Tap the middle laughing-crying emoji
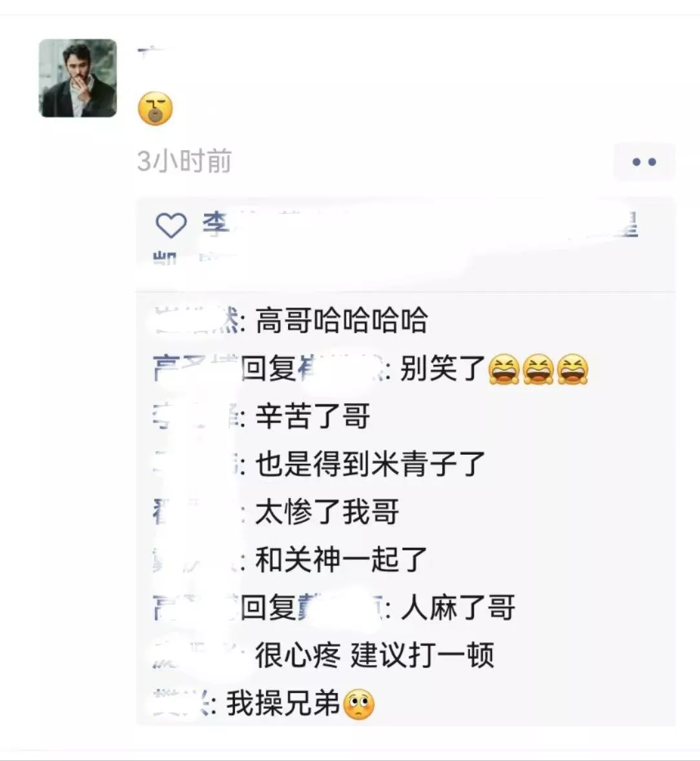 point(539,370)
